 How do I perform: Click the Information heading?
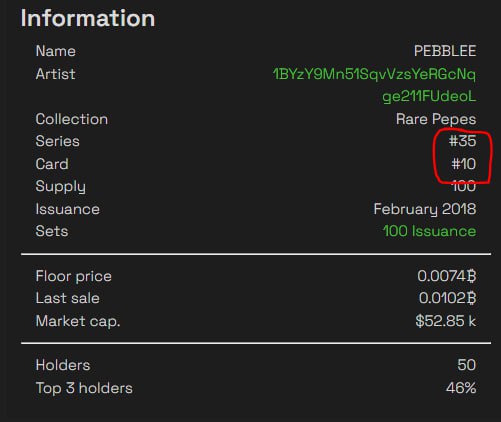click(x=88, y=18)
